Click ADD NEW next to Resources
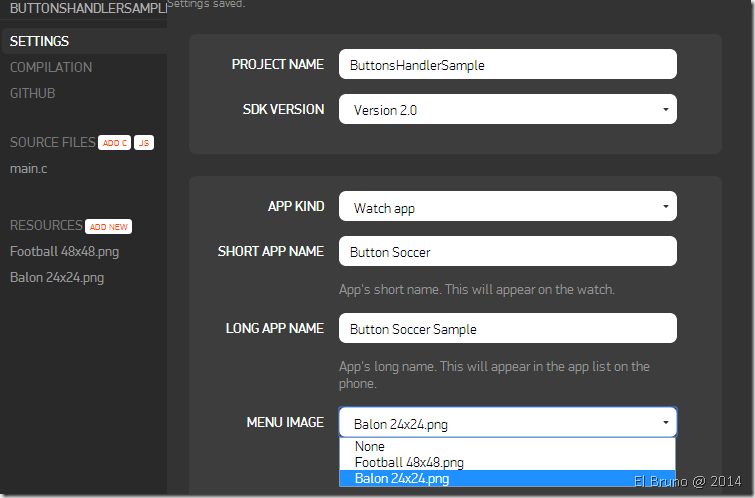Image resolution: width=755 pixels, height=498 pixels. 109,226
